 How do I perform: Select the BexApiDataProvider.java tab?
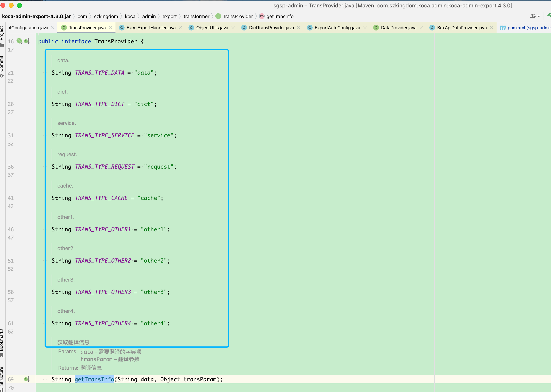tap(462, 28)
